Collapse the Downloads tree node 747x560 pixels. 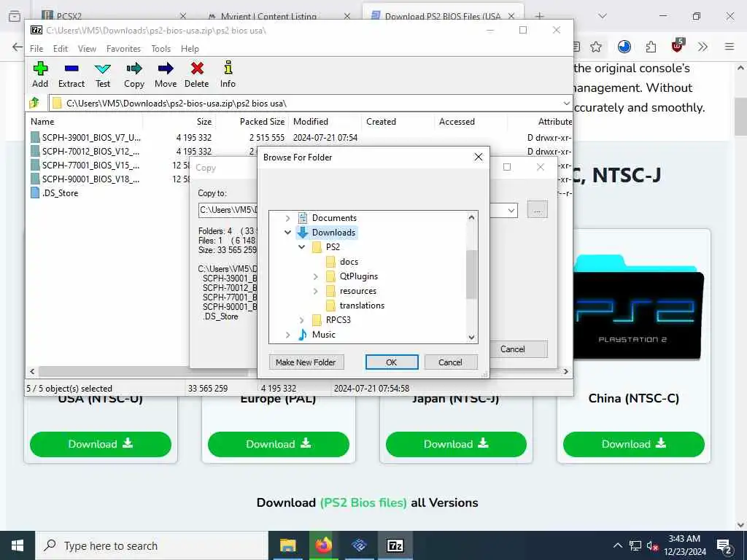[x=287, y=233]
